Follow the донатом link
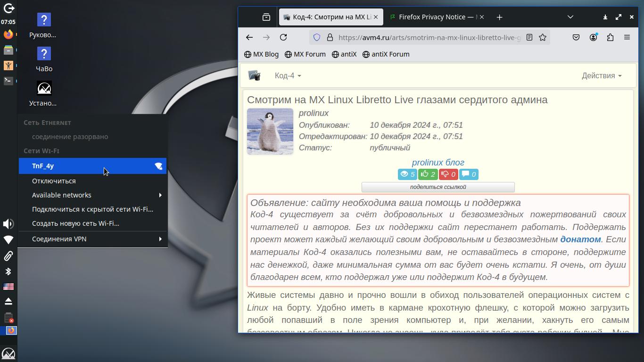The image size is (644, 362). click(580, 239)
